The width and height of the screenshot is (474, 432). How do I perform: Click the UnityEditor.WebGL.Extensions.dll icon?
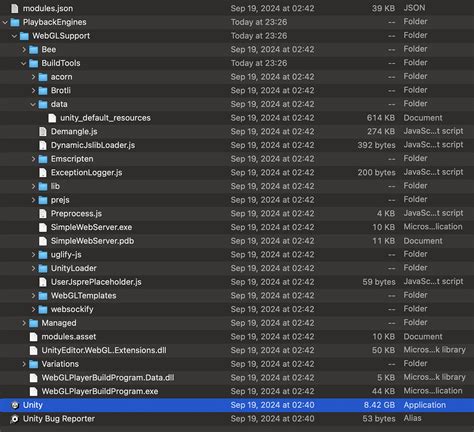click(33, 350)
